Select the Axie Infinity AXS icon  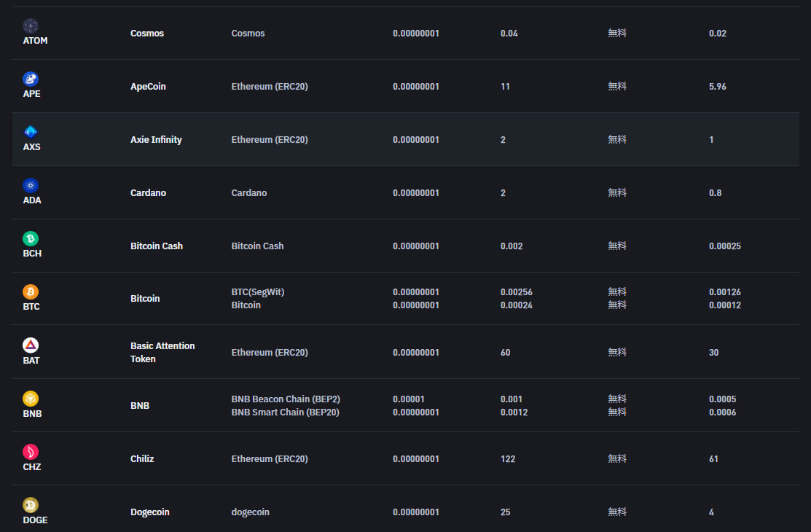pos(31,132)
